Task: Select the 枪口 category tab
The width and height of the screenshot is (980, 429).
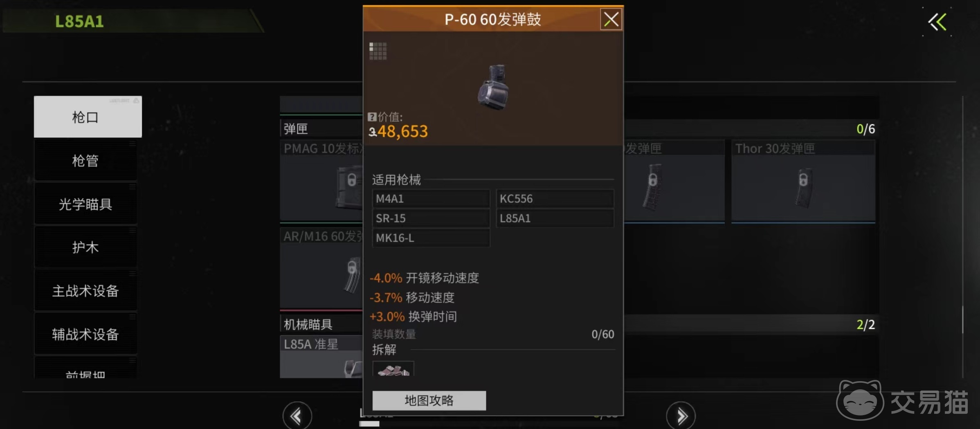Action: 88,117
